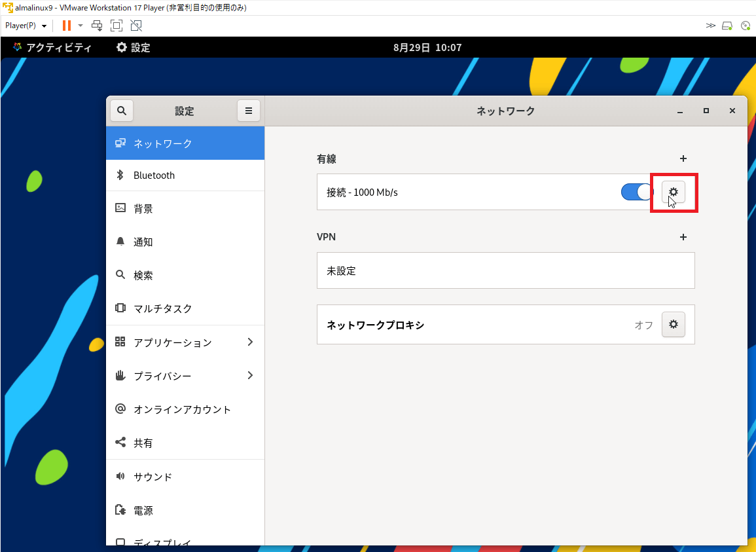This screenshot has width=756, height=552.
Task: Open network proxy gear settings
Action: coord(673,324)
